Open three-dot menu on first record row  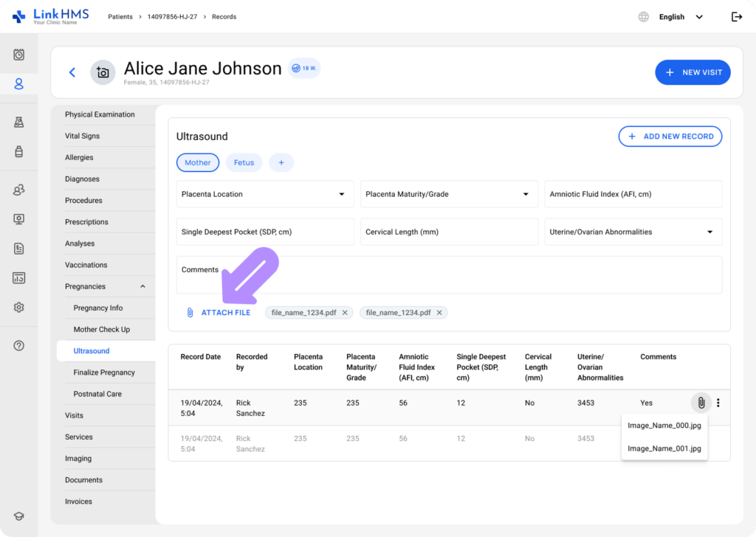point(718,403)
